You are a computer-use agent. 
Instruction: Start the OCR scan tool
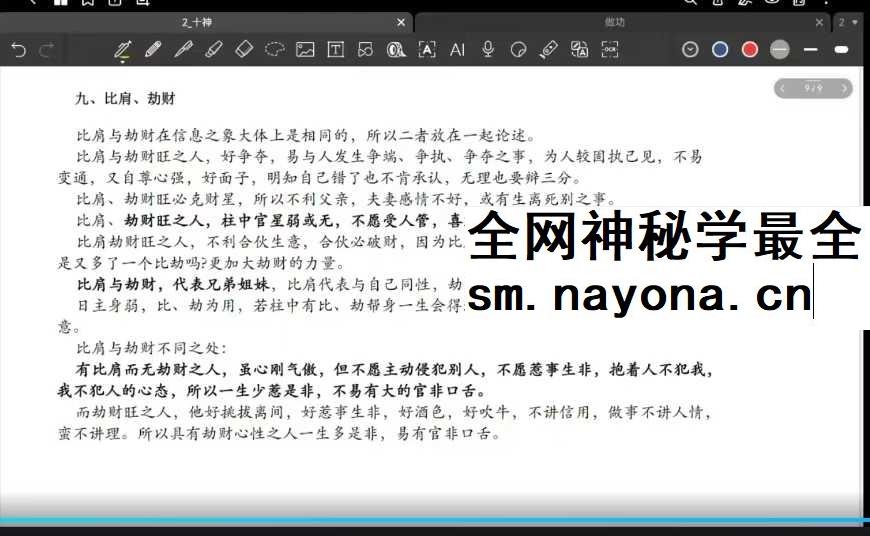pyautogui.click(x=610, y=50)
